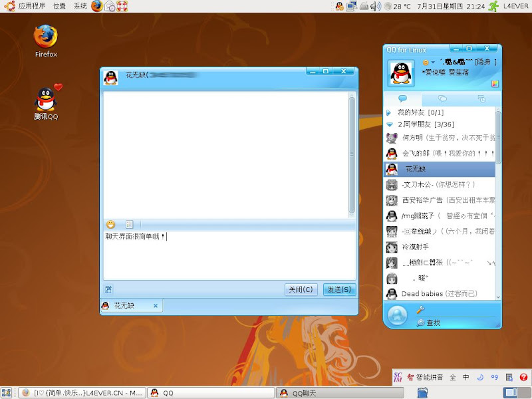The height and width of the screenshot is (399, 532).
Task: Focus the message input box in chat window
Action: (x=229, y=255)
